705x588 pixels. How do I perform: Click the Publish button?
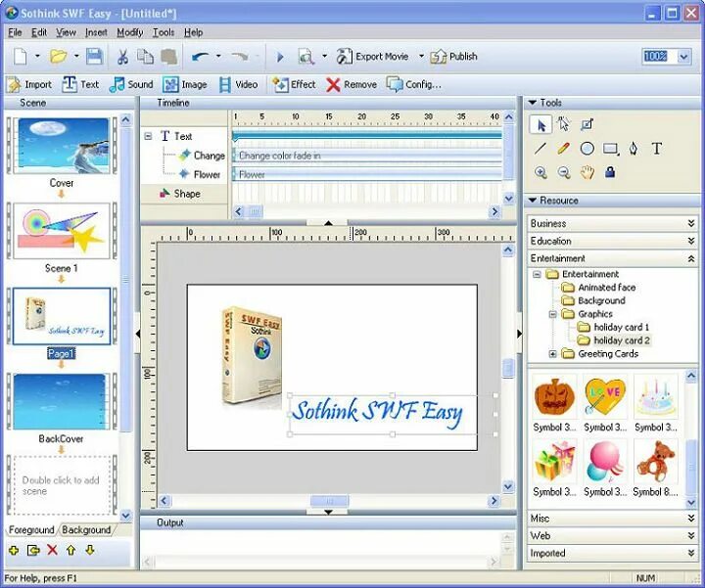click(x=453, y=57)
